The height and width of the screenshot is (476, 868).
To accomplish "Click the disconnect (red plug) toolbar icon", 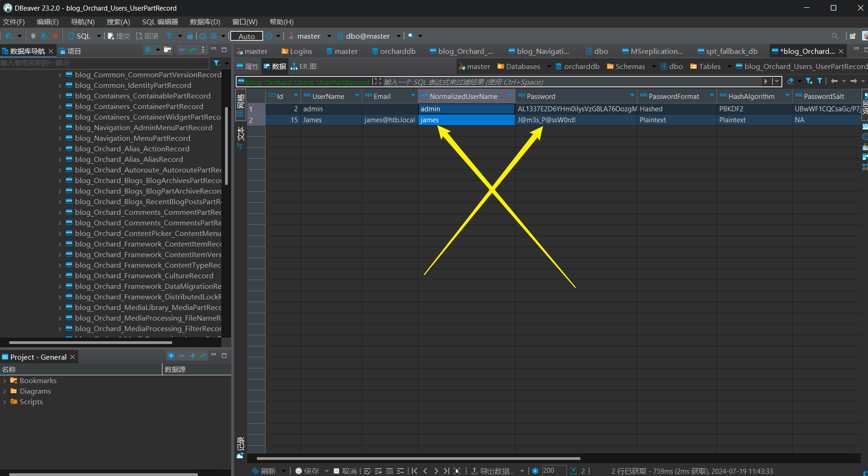I will pyautogui.click(x=55, y=36).
